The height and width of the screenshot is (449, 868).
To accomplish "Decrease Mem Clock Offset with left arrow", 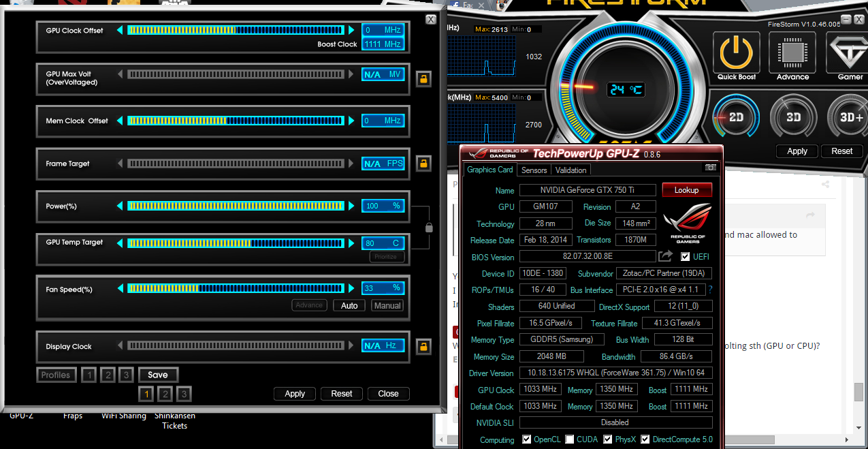I will pos(120,121).
